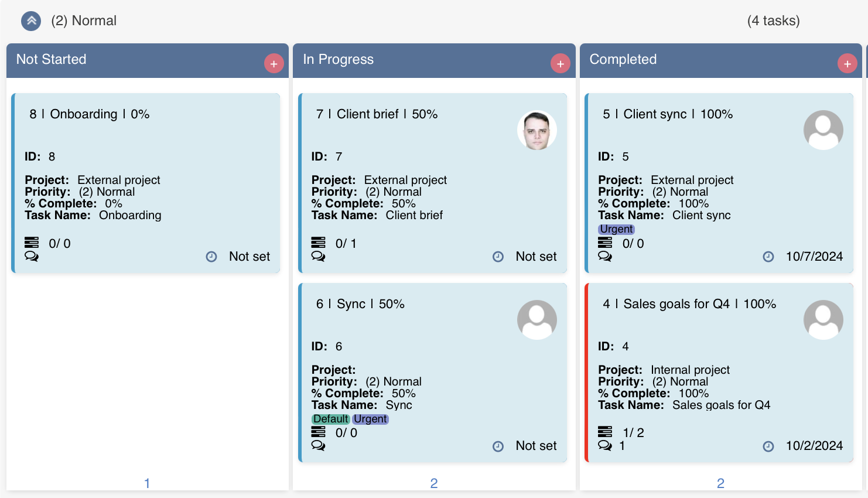Image resolution: width=868 pixels, height=498 pixels.
Task: Add a task in the In Progress column
Action: [x=560, y=63]
